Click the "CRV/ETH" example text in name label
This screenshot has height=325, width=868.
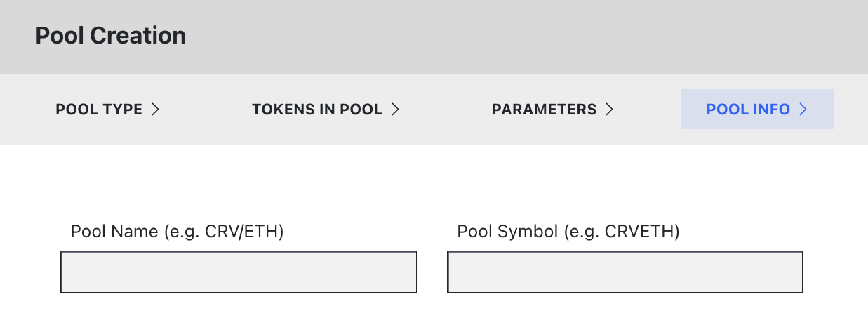tap(244, 232)
